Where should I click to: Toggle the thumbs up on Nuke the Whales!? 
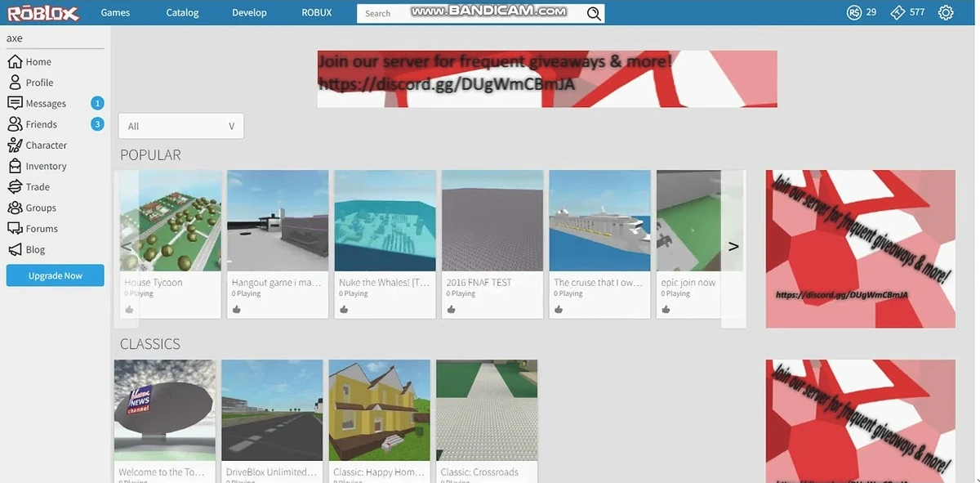coord(343,309)
